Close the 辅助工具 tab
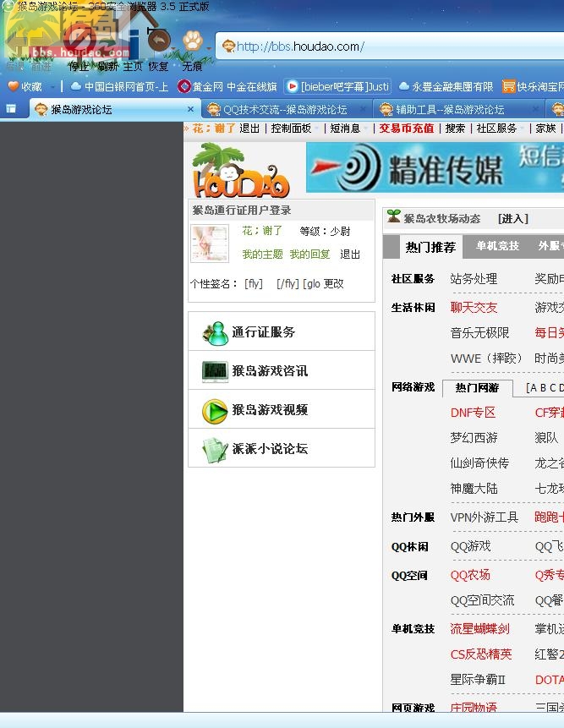564x728 pixels. click(x=535, y=109)
